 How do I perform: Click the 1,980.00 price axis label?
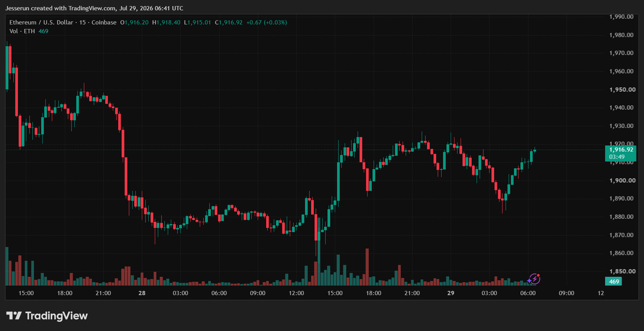[x=623, y=35]
